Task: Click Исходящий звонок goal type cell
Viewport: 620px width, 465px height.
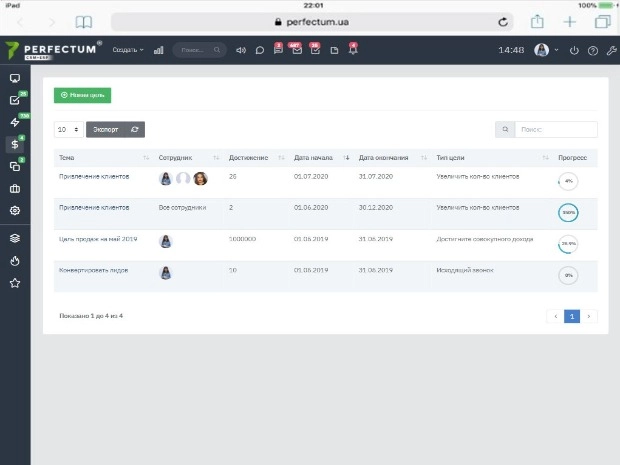Action: (465, 270)
